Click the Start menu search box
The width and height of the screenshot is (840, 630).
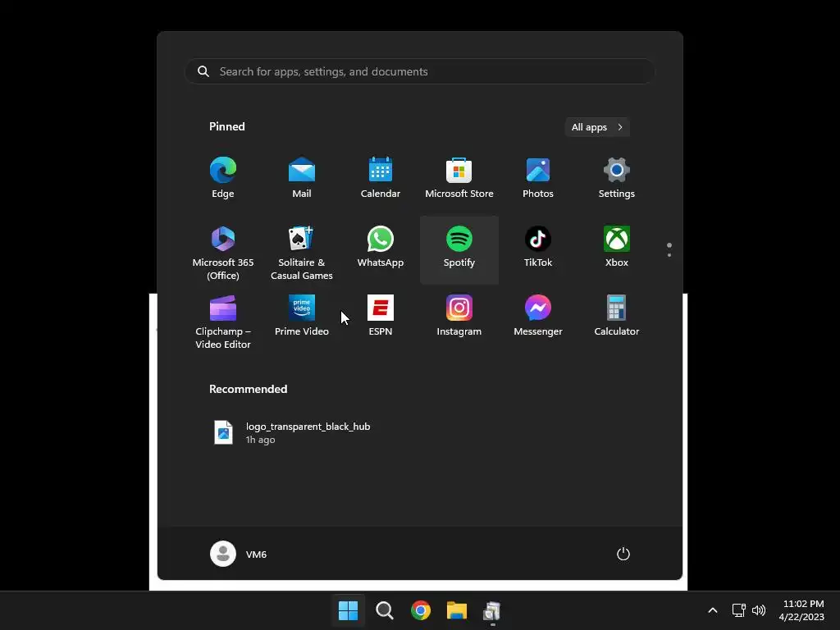click(x=420, y=71)
